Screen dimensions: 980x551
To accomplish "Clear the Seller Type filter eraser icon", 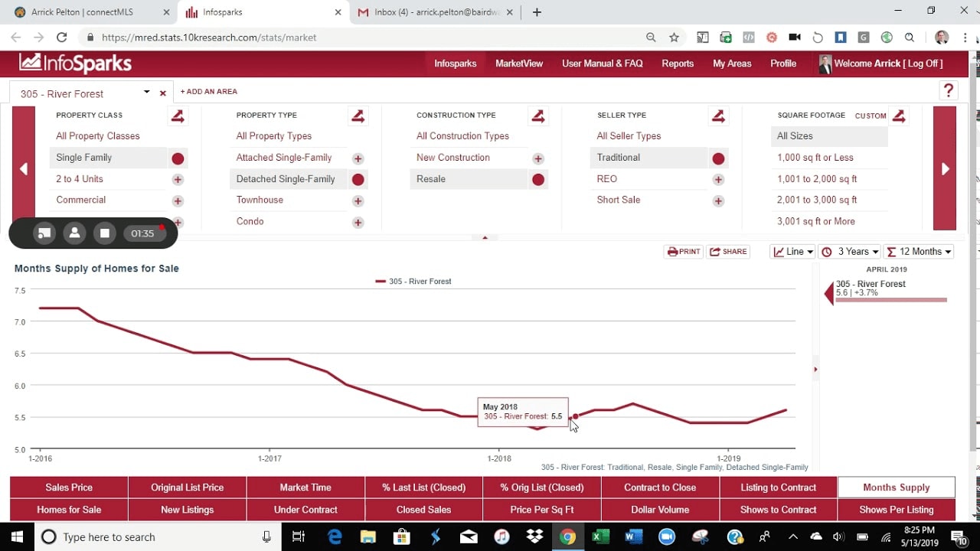I will coord(718,116).
